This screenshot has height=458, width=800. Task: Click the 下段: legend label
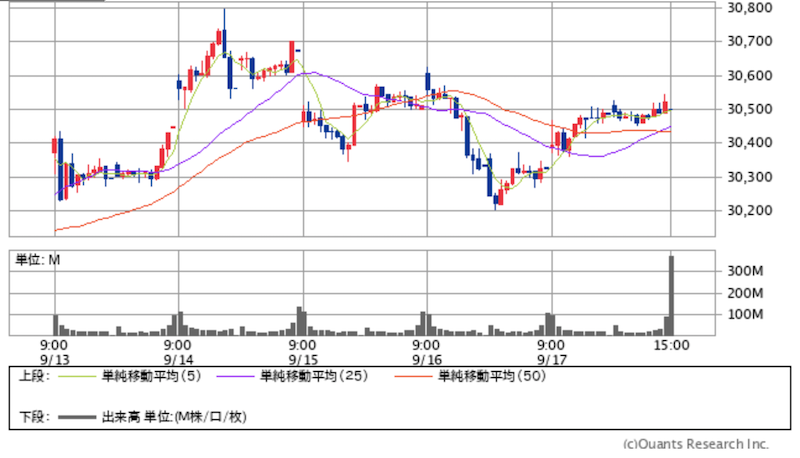[x=34, y=417]
